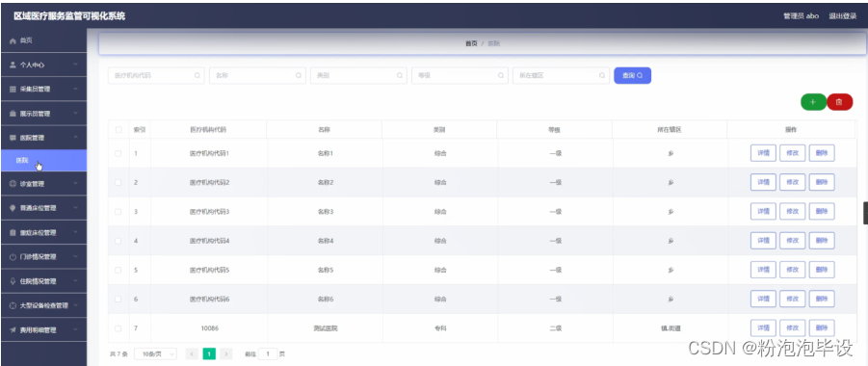Collapse the 医院管理 sidebar menu
This screenshot has height=366, width=868.
43,138
